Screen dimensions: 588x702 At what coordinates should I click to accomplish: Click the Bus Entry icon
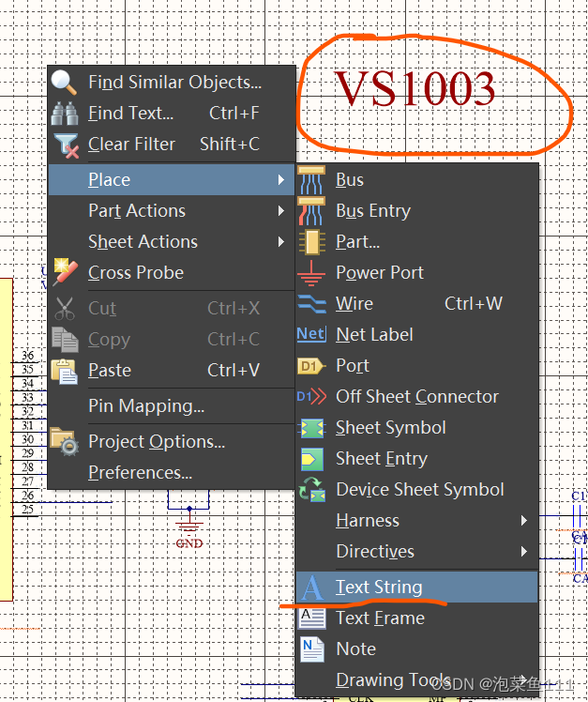[311, 211]
